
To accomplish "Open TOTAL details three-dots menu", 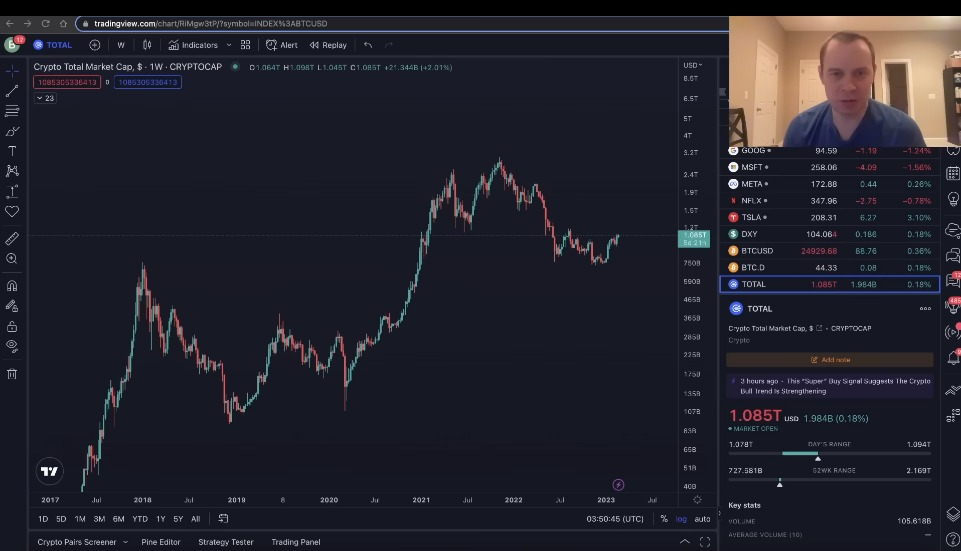I will coord(925,308).
